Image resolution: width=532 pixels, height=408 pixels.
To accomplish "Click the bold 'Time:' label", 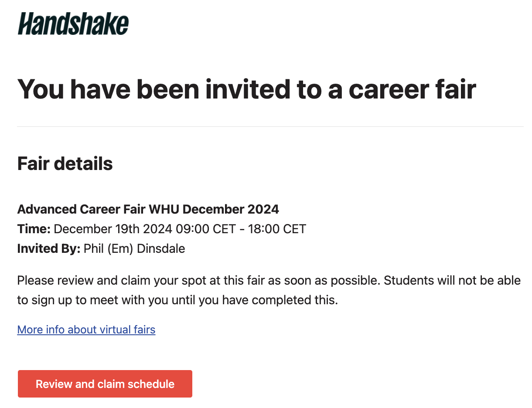I will tap(34, 229).
